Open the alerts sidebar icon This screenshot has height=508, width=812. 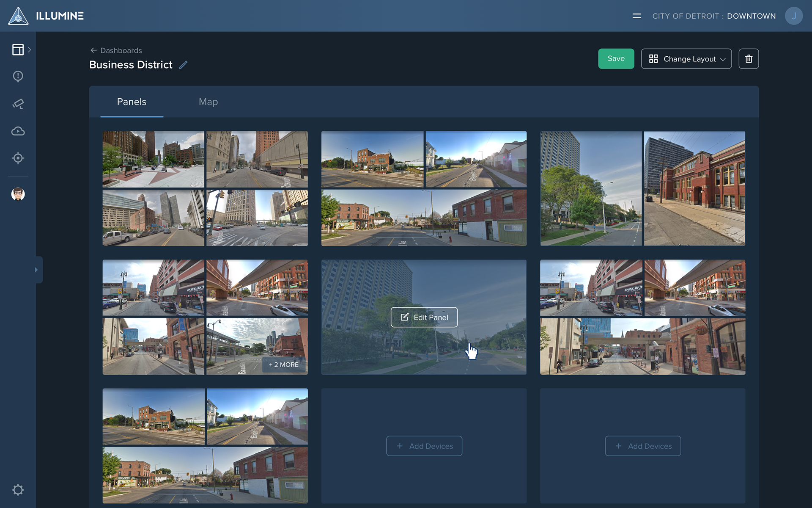pyautogui.click(x=18, y=77)
